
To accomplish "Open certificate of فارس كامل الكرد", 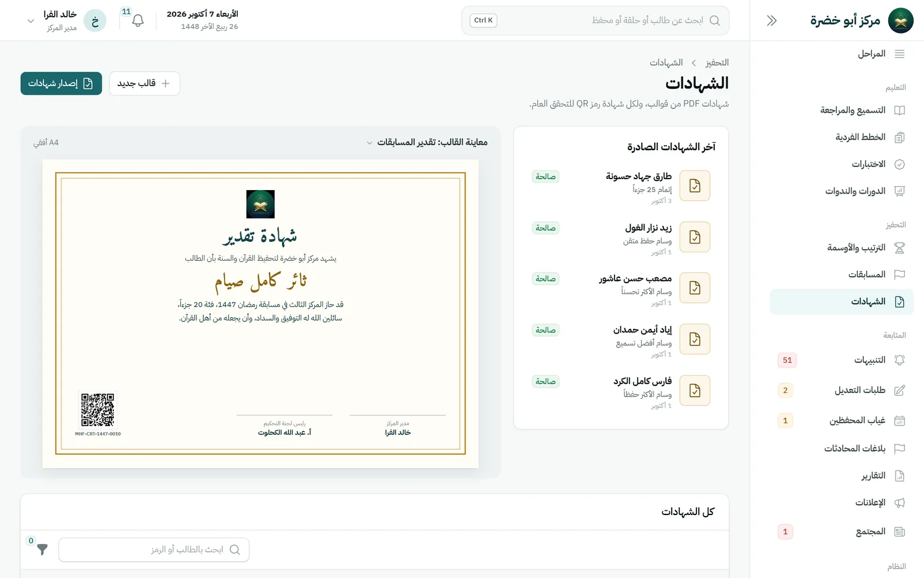I will [x=695, y=391].
